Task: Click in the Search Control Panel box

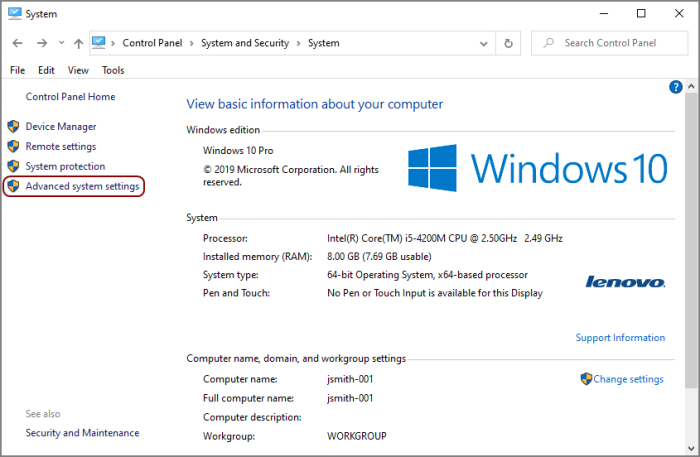Action: (615, 44)
